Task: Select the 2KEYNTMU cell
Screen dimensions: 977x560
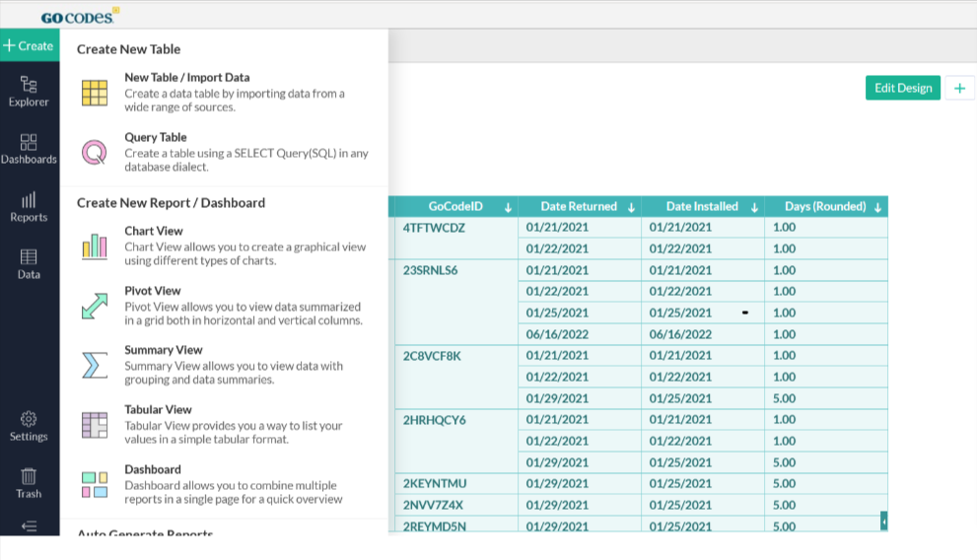Action: click(x=456, y=483)
